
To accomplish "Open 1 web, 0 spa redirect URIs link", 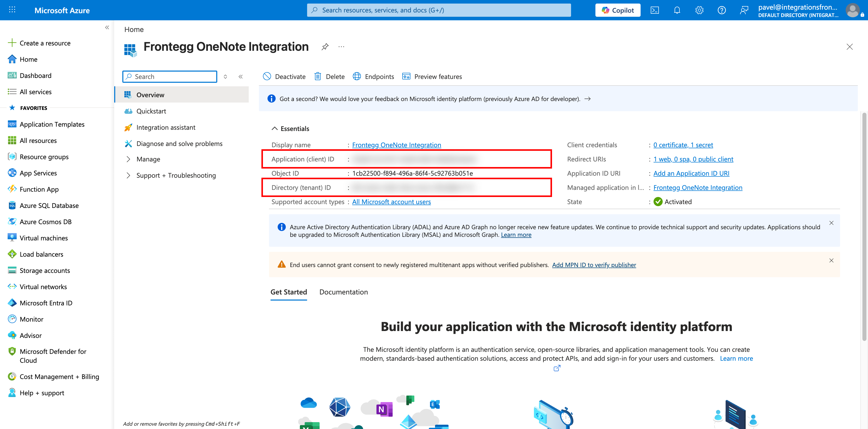I will point(693,159).
